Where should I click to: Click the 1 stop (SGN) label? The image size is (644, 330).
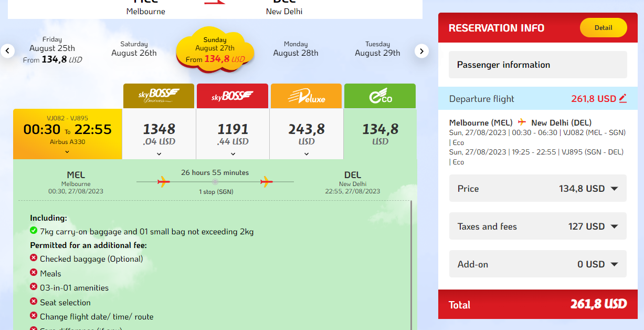[x=216, y=192]
